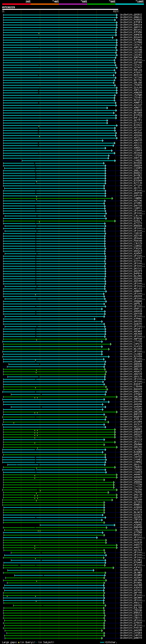
Task: Open the UniRef100_A9PC36 entry
Action: tap(131, 48)
